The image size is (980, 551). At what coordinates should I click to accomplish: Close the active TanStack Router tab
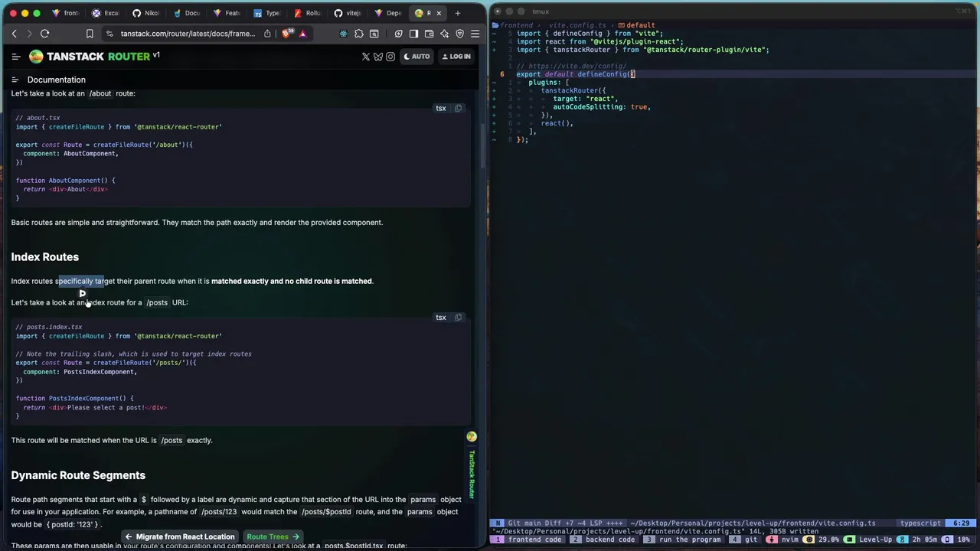[439, 13]
